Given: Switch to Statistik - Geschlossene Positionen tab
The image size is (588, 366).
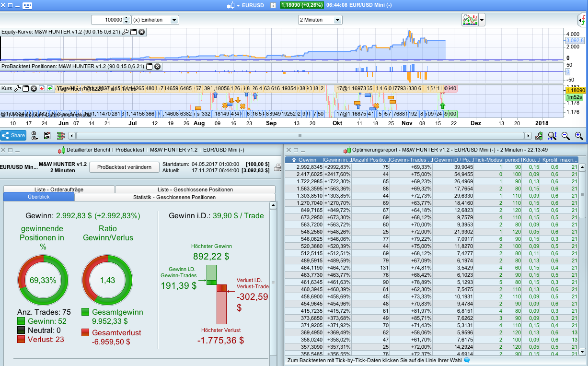Looking at the screenshot, I should [174, 197].
